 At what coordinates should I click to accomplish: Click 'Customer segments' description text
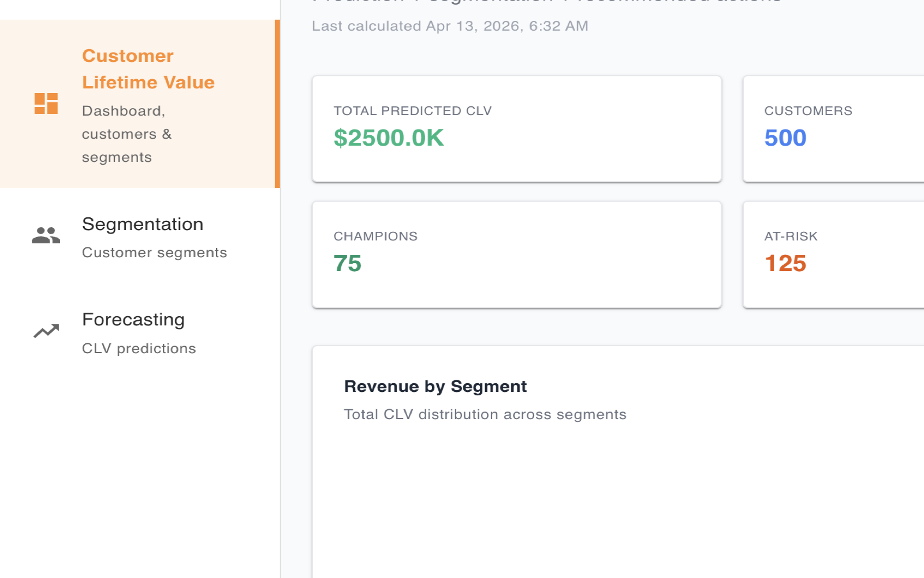(154, 253)
